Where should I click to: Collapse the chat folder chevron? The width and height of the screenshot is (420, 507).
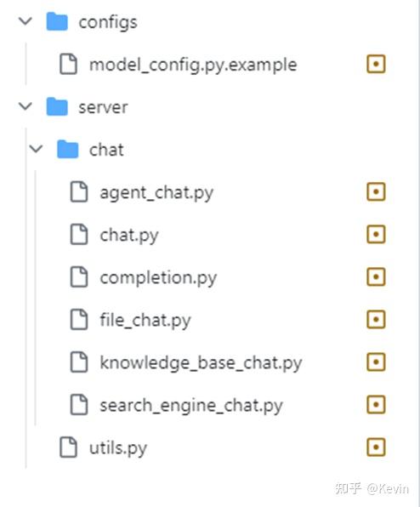point(36,149)
